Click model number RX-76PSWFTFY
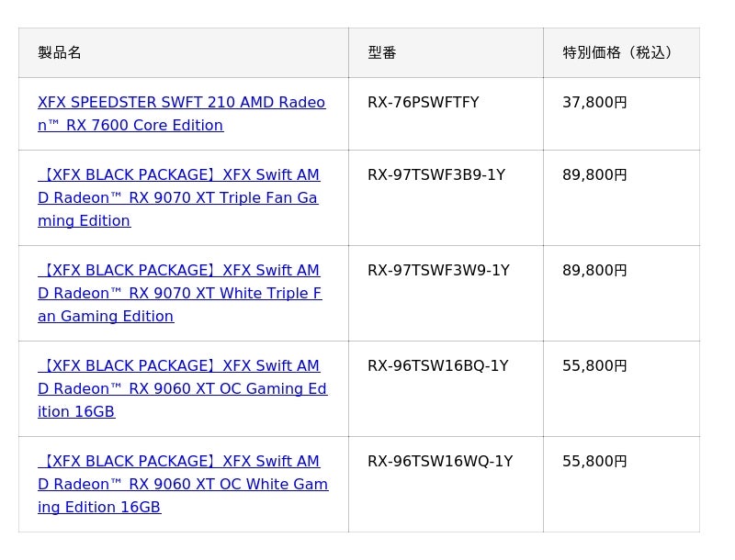Viewport: 735px width, 560px height. coord(423,103)
